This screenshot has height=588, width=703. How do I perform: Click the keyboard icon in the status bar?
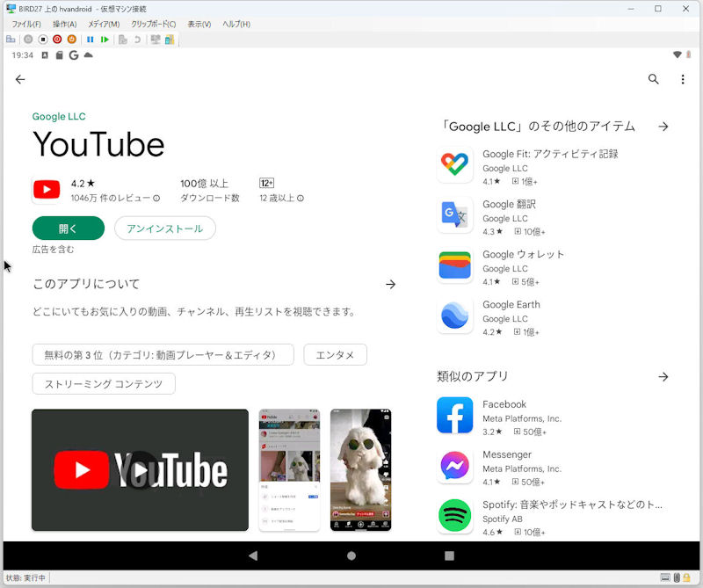[665, 577]
